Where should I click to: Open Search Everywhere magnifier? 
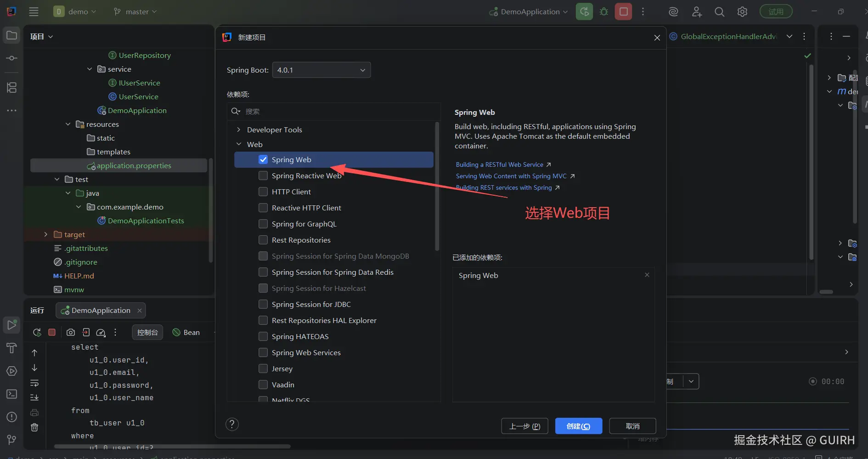720,12
